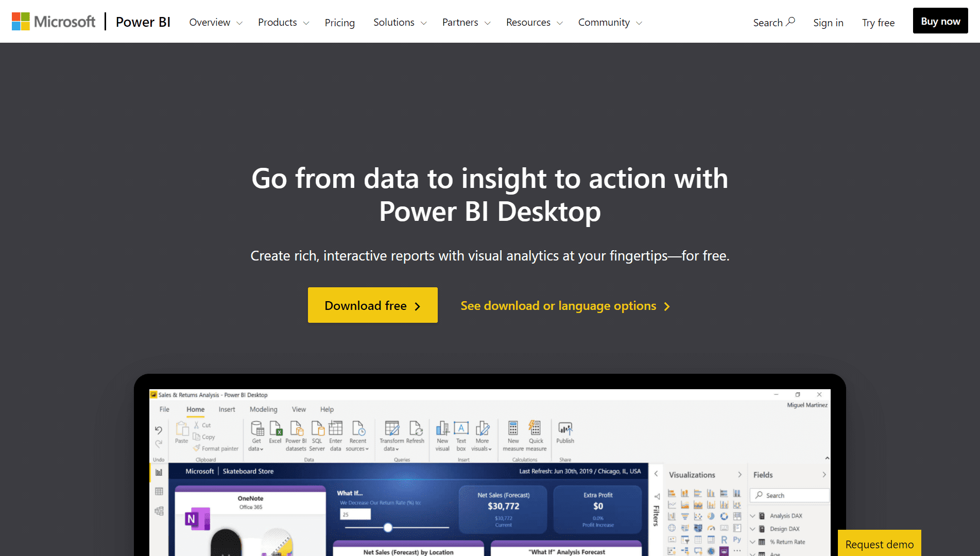
Task: Expand the Partners dropdown
Action: [467, 22]
